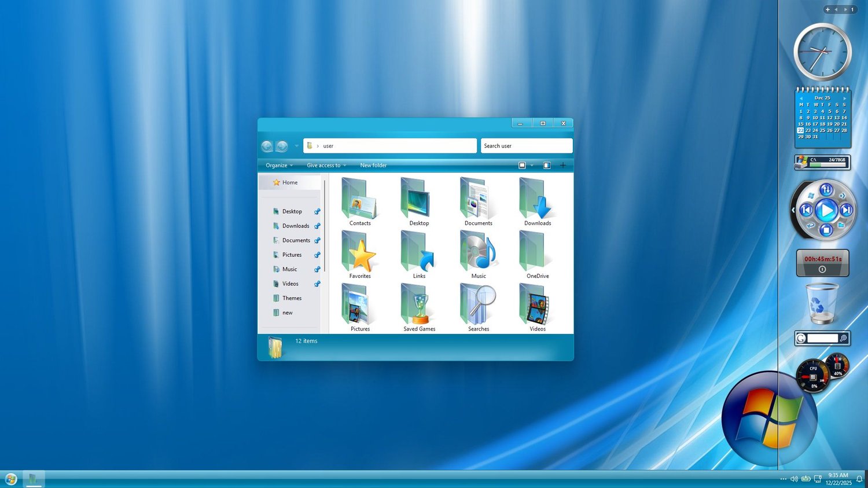Viewport: 868px width, 488px height.
Task: Click the Search user field
Action: (527, 146)
